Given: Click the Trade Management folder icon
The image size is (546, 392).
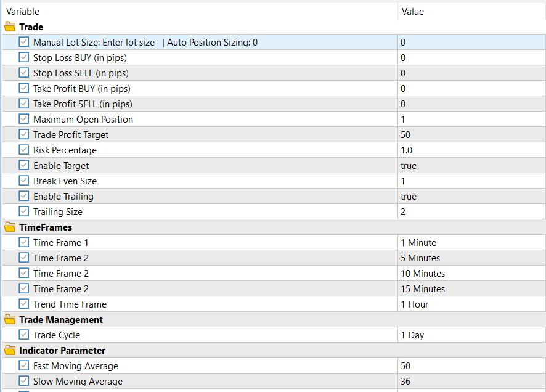Looking at the screenshot, I should (10, 320).
